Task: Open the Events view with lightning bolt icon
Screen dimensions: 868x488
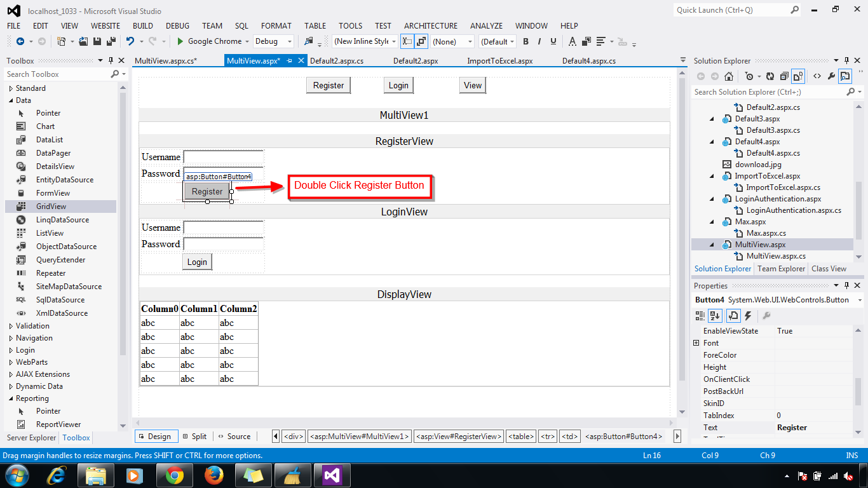Action: (747, 315)
